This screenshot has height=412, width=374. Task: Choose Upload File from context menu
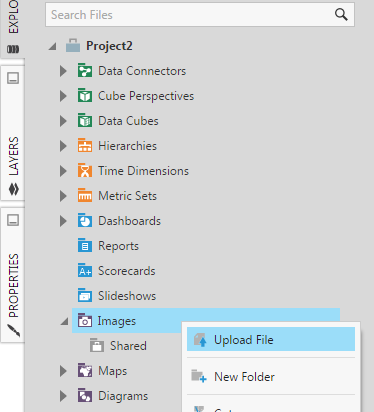coord(271,339)
